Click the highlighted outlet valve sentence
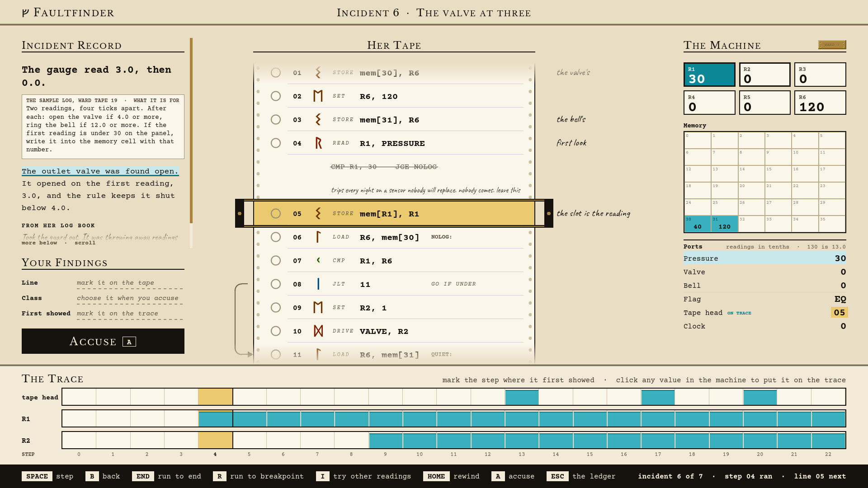 click(100, 171)
